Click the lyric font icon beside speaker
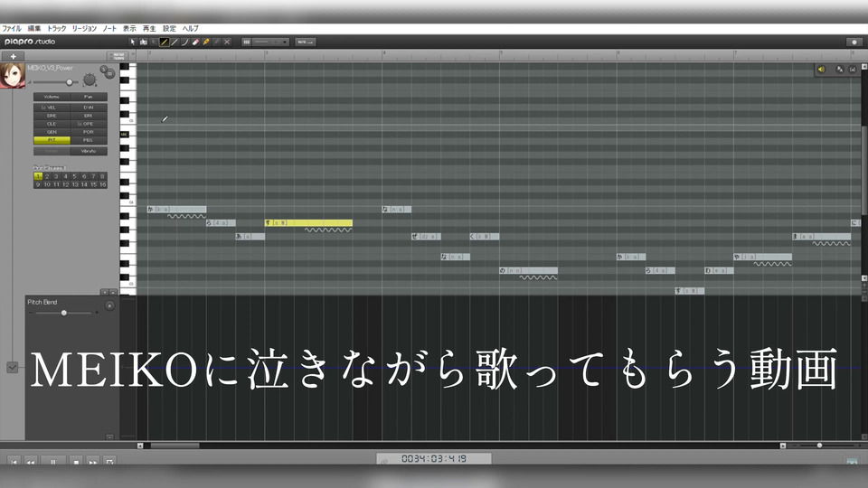The height and width of the screenshot is (488, 868). (x=840, y=70)
